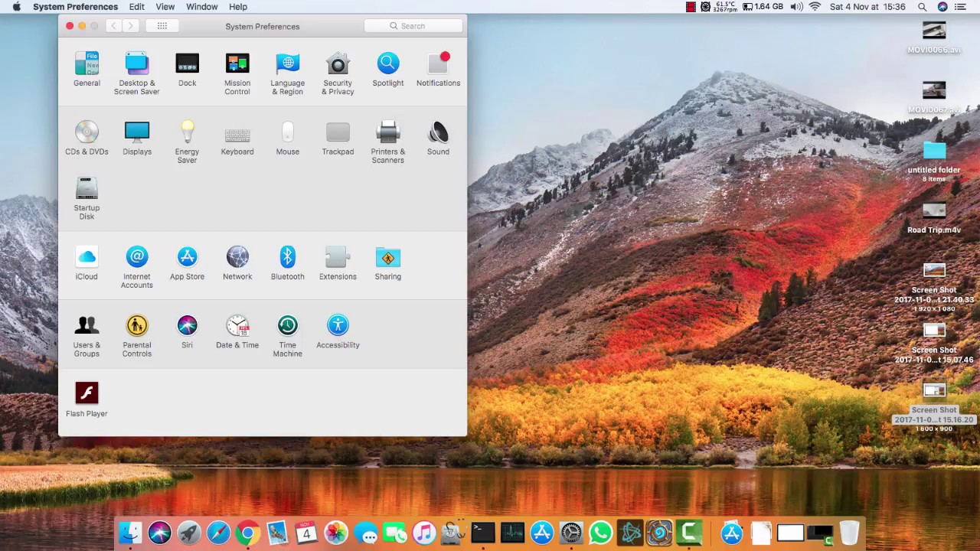Click the back arrow in the toolbar
The image size is (980, 551).
tap(113, 26)
